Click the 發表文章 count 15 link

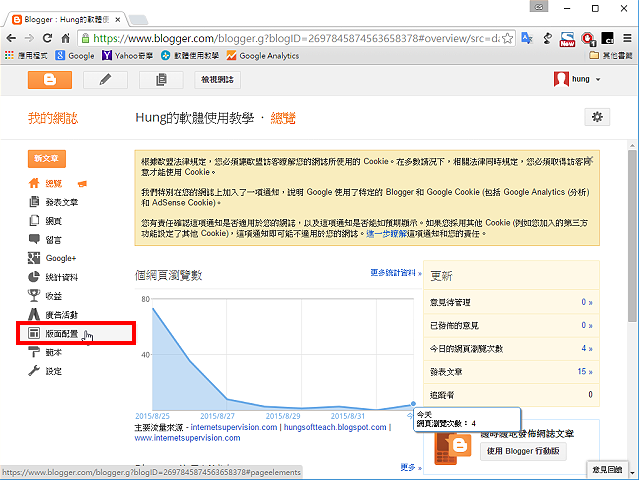(x=584, y=372)
